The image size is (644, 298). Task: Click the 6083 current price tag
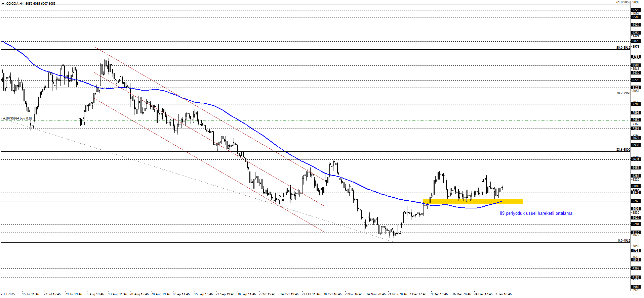636,186
